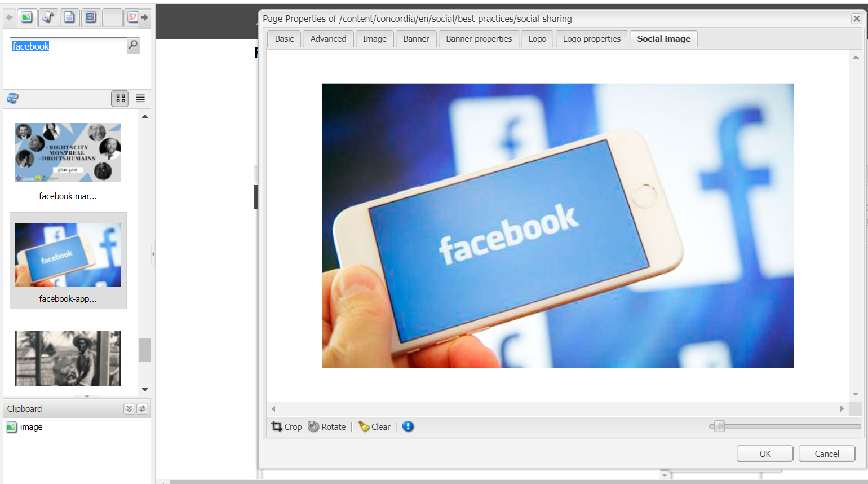Screen dimensions: 868x484
Task: Open the Documents scroll-icon tab in content finder
Action: pyautogui.click(x=48, y=17)
